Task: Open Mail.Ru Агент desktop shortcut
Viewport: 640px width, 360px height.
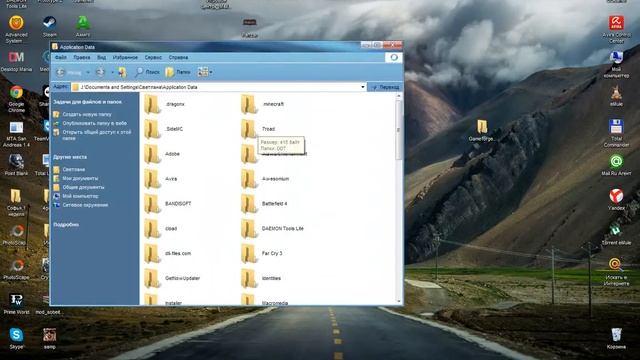Action: tap(616, 165)
